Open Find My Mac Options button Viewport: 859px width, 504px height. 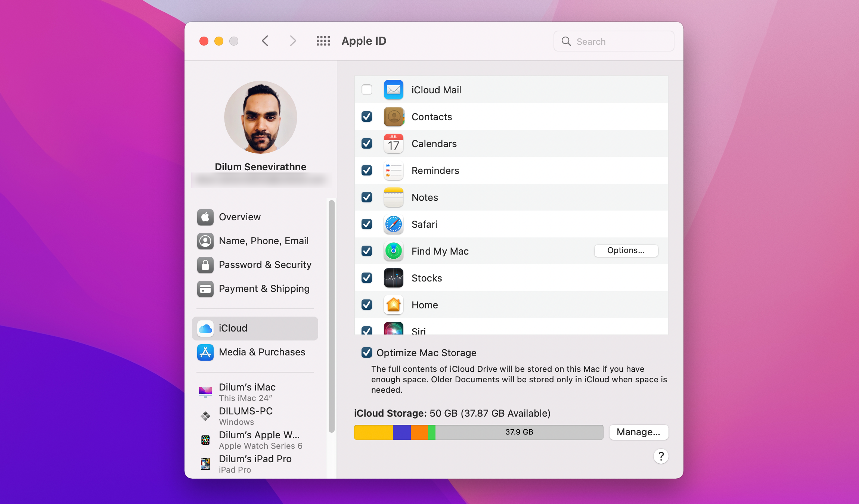point(626,251)
